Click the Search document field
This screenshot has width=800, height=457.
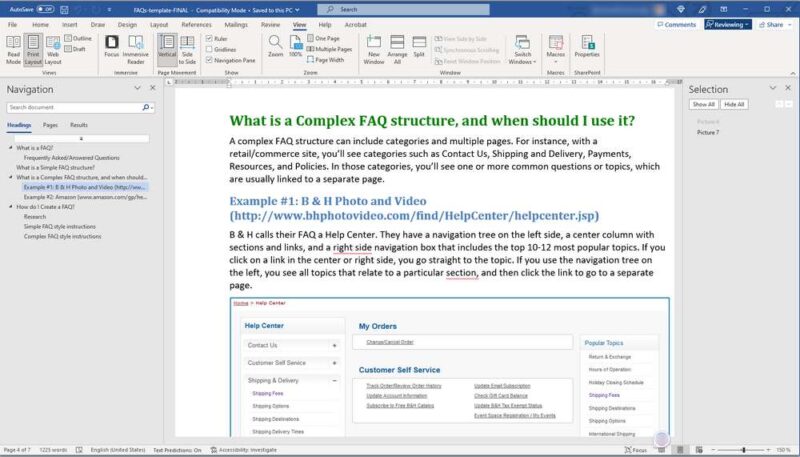(74, 108)
